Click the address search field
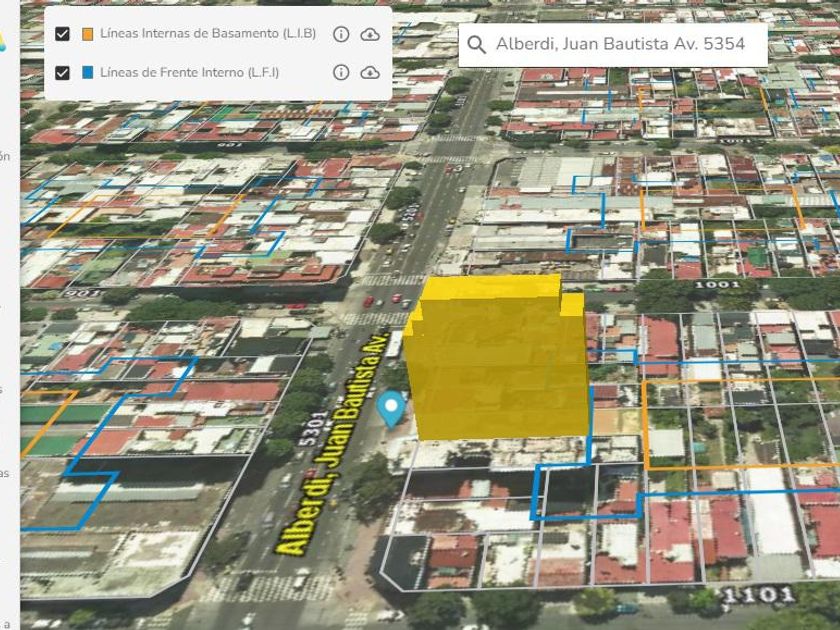 [620, 45]
